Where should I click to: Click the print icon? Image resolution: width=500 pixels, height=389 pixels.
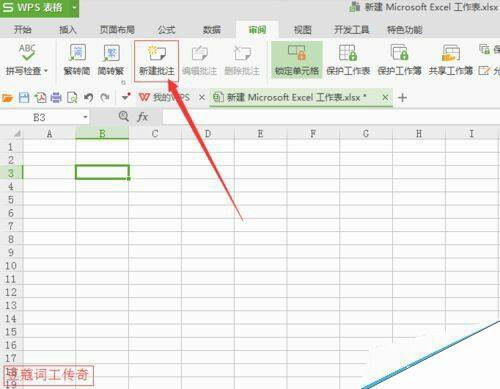tap(56, 98)
